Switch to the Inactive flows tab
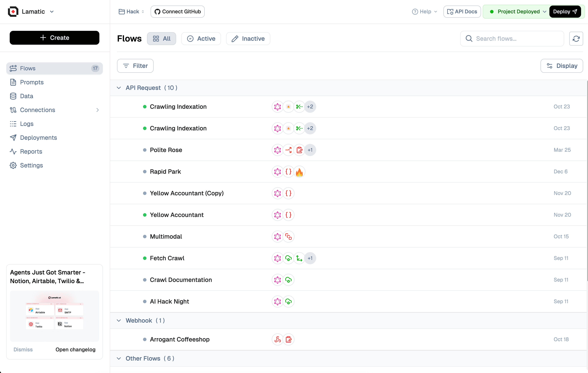 coord(248,39)
